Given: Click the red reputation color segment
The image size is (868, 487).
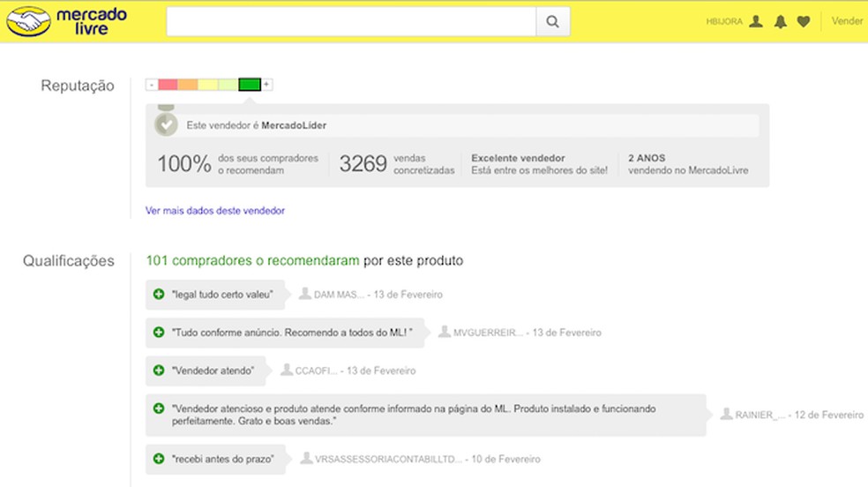Looking at the screenshot, I should tap(168, 85).
